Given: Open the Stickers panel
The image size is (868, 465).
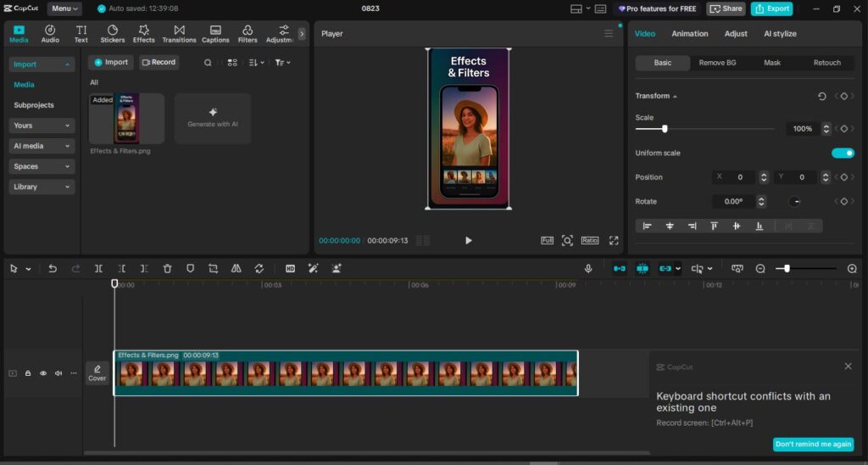Looking at the screenshot, I should [x=113, y=34].
